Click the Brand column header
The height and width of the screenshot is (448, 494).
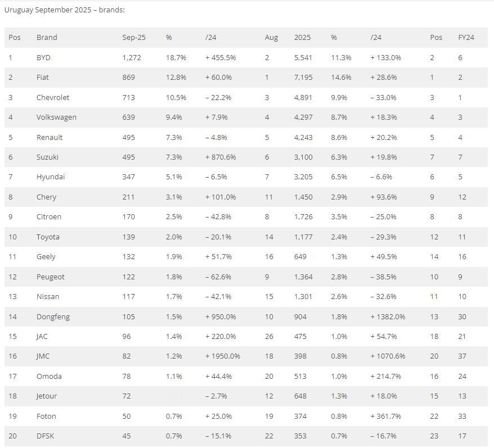click(x=47, y=38)
